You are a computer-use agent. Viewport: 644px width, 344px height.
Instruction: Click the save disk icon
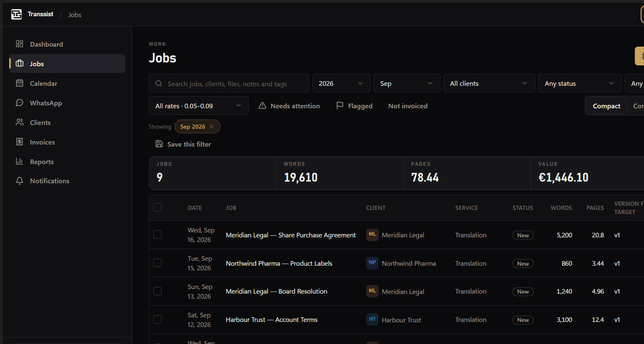[159, 144]
